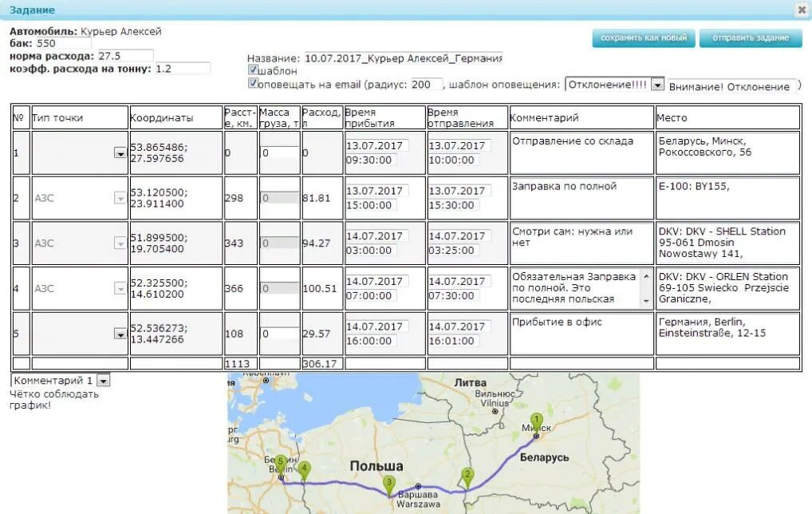Image resolution: width=812 pixels, height=514 pixels.
Task: Click distance value 343 in row 3
Action: pos(234,243)
